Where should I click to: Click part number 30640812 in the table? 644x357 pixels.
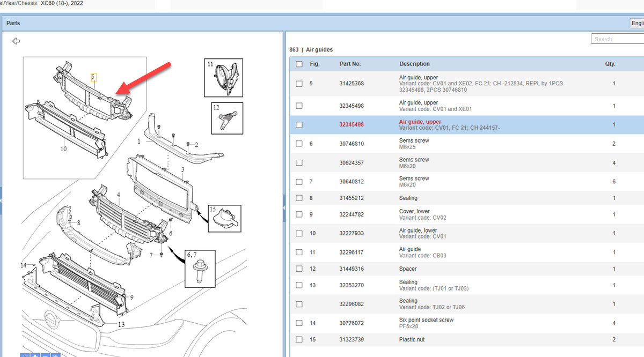coord(351,182)
